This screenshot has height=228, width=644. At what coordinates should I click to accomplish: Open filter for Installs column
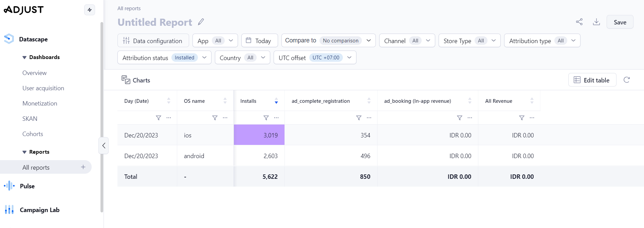[x=266, y=118]
